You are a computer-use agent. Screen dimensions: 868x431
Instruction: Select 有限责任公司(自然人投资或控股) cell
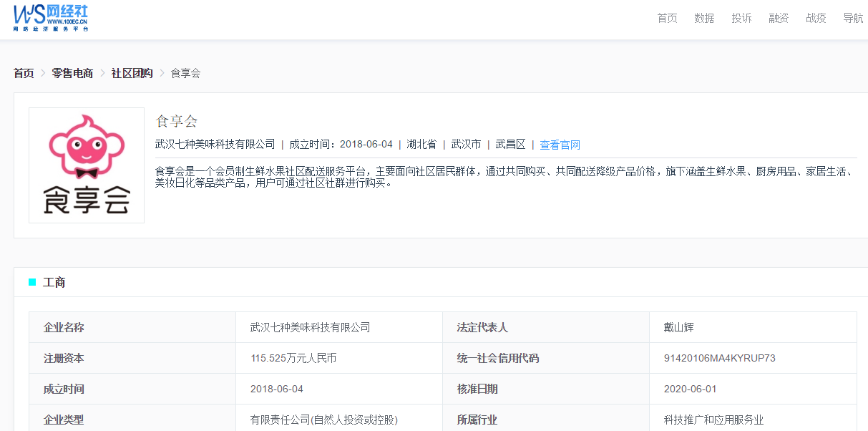click(324, 420)
